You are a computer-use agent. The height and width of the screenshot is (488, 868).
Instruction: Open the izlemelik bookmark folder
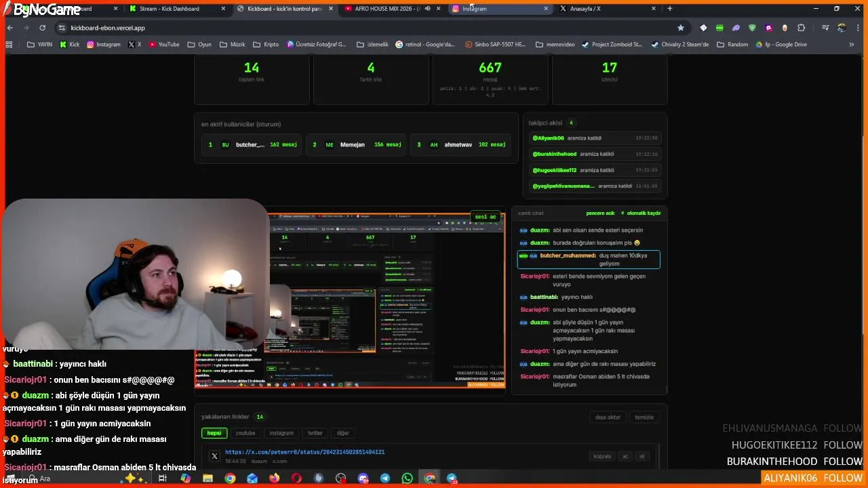click(x=372, y=45)
